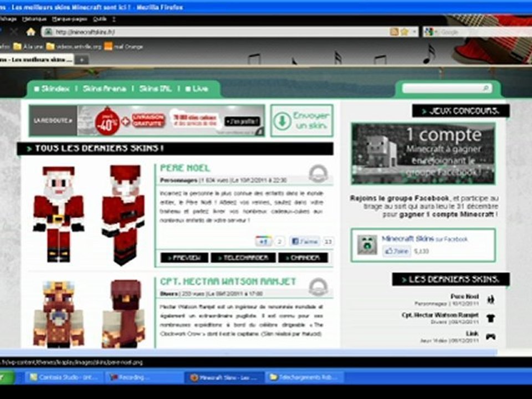Screen dimensions: 532x399
Task: Click the Cpt. Hectar front skin image
Action: point(59,314)
